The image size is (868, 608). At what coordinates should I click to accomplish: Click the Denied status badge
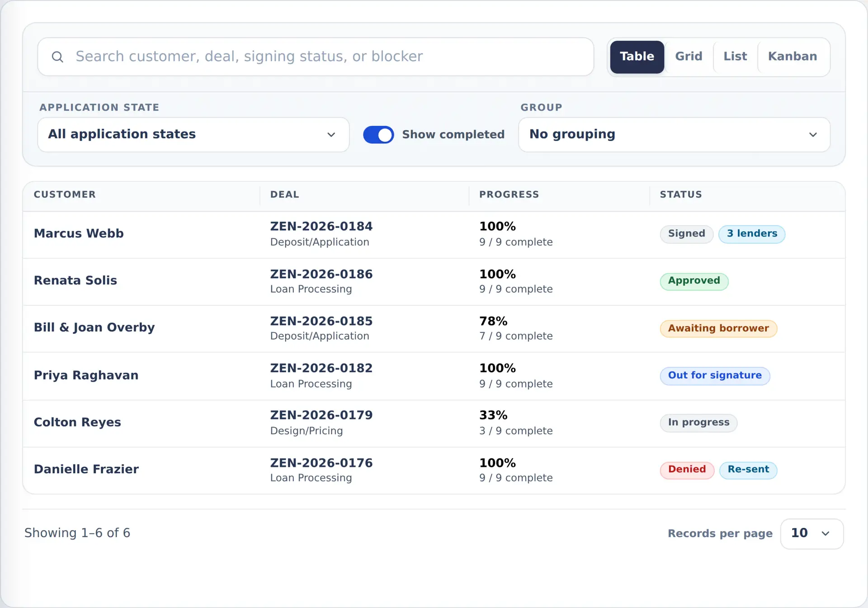tap(687, 470)
